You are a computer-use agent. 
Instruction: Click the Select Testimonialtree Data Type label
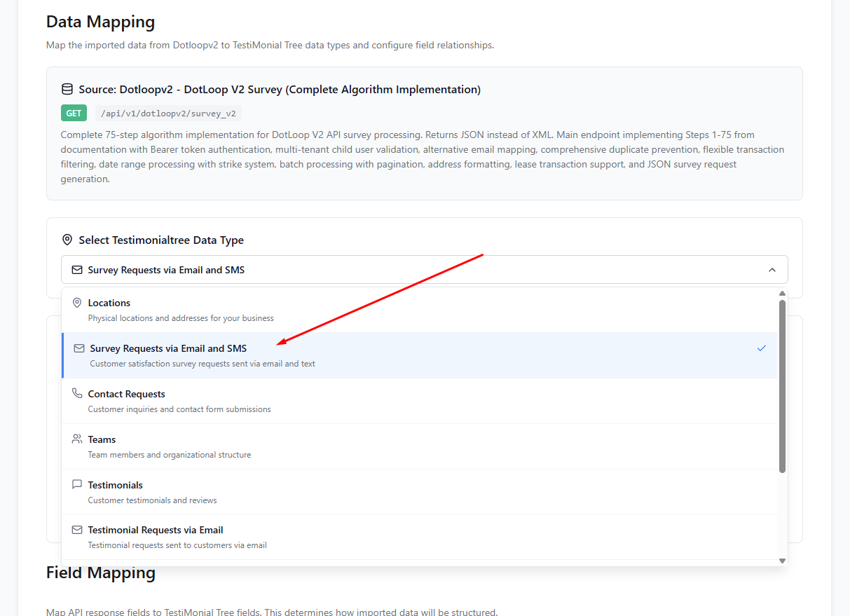(161, 240)
